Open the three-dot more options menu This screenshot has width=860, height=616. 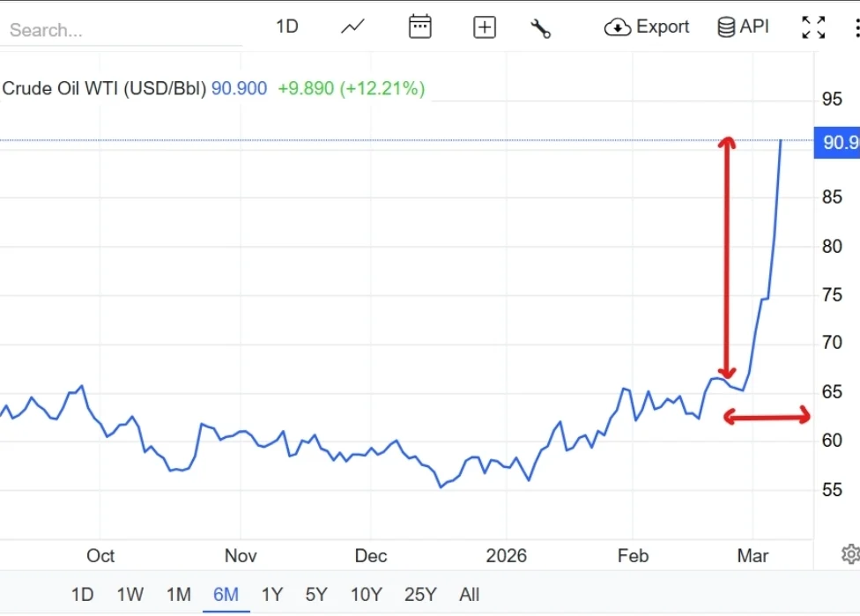[x=856, y=27]
